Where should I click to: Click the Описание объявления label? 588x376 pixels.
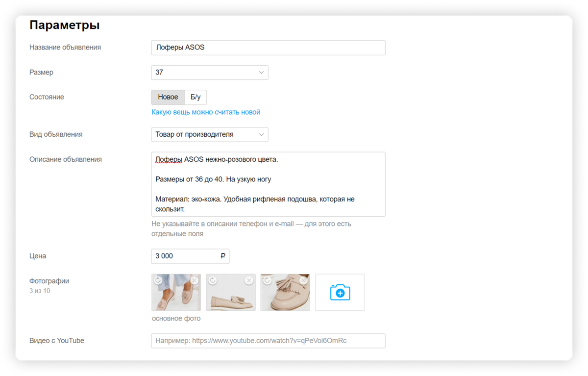(66, 159)
